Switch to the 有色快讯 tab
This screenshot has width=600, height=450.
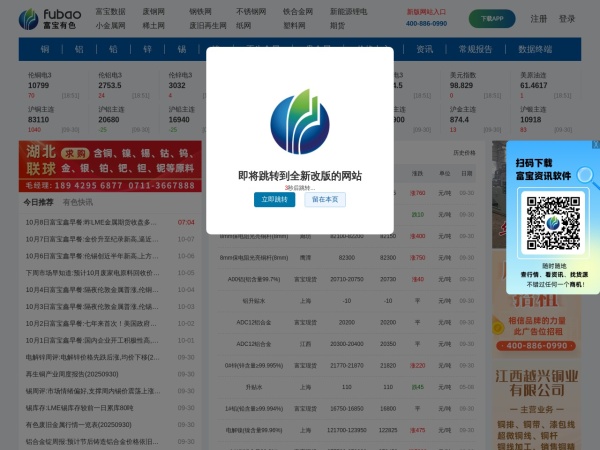click(x=78, y=202)
